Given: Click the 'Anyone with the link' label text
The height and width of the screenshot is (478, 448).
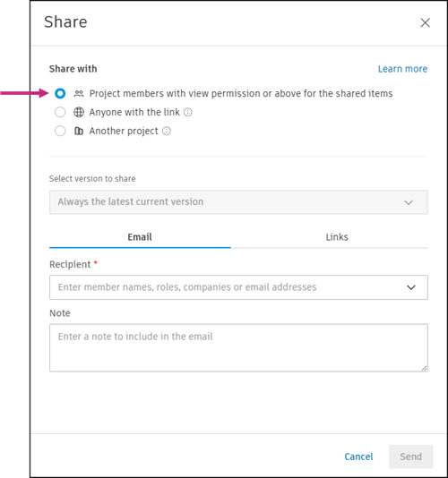Looking at the screenshot, I should pyautogui.click(x=134, y=112).
